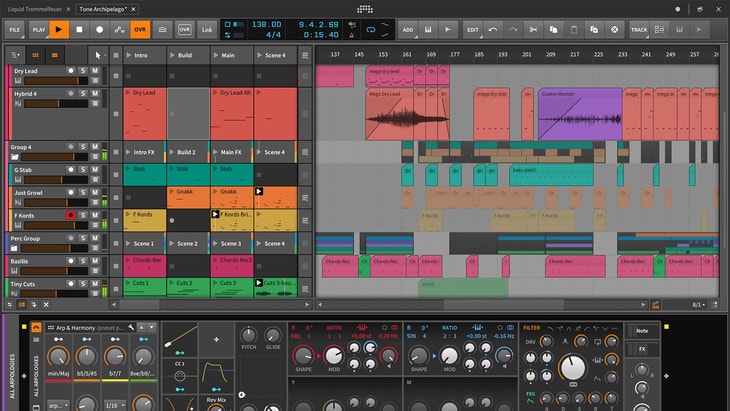Click the piano keys icon beside ADD
This screenshot has height=411, width=730.
428,29
